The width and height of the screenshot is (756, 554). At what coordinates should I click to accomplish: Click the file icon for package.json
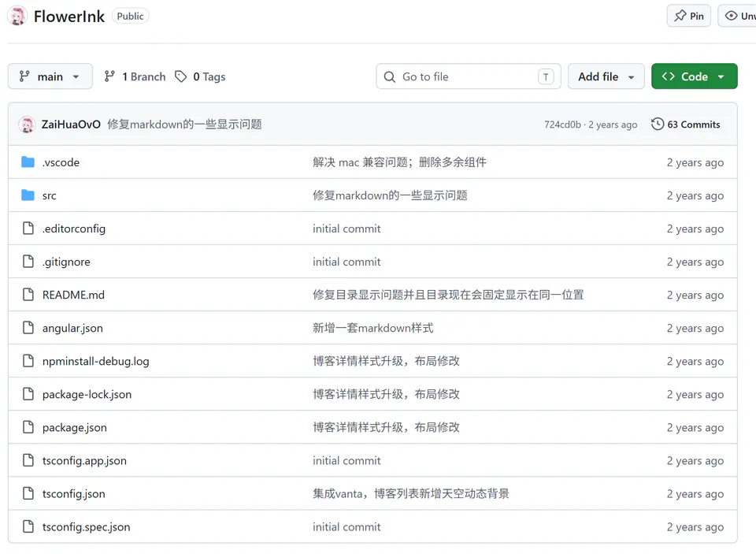click(x=28, y=427)
